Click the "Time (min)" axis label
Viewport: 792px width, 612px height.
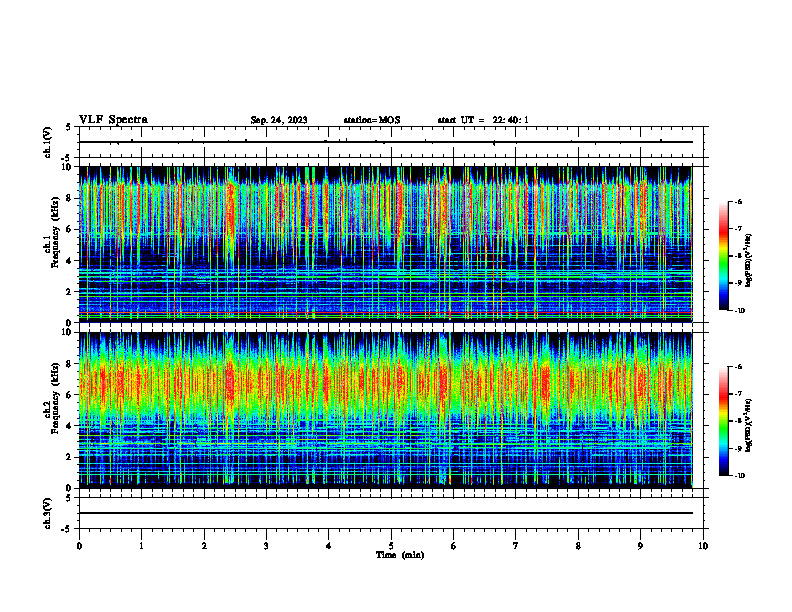[x=400, y=555]
